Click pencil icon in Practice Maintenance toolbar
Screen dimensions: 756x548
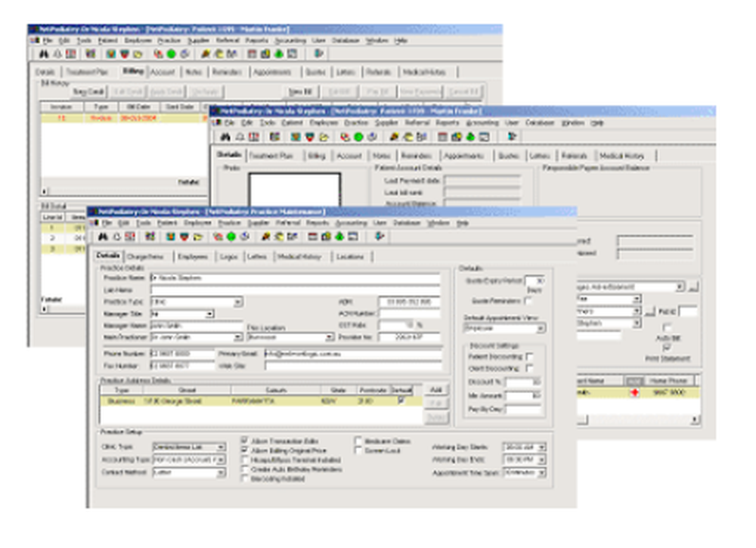pyautogui.click(x=265, y=237)
